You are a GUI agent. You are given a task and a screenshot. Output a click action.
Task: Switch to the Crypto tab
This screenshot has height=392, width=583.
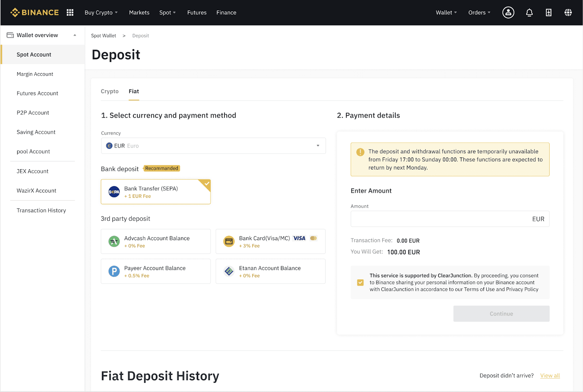tap(110, 91)
